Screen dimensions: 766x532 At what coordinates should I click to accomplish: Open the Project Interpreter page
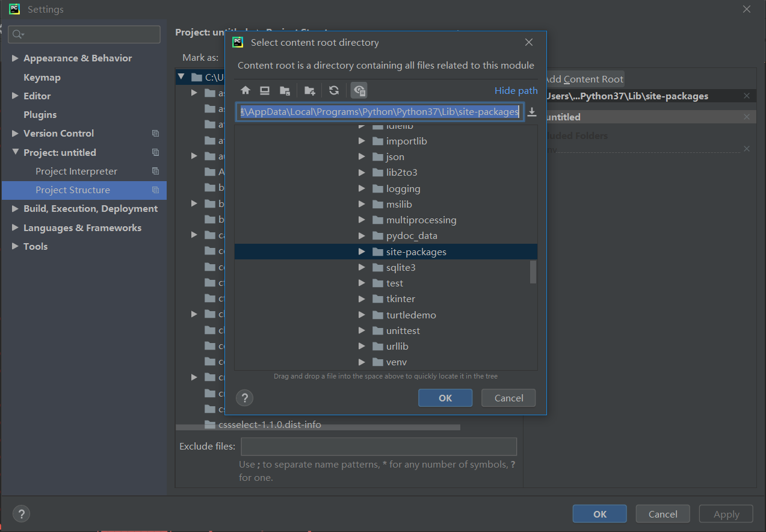tap(76, 172)
